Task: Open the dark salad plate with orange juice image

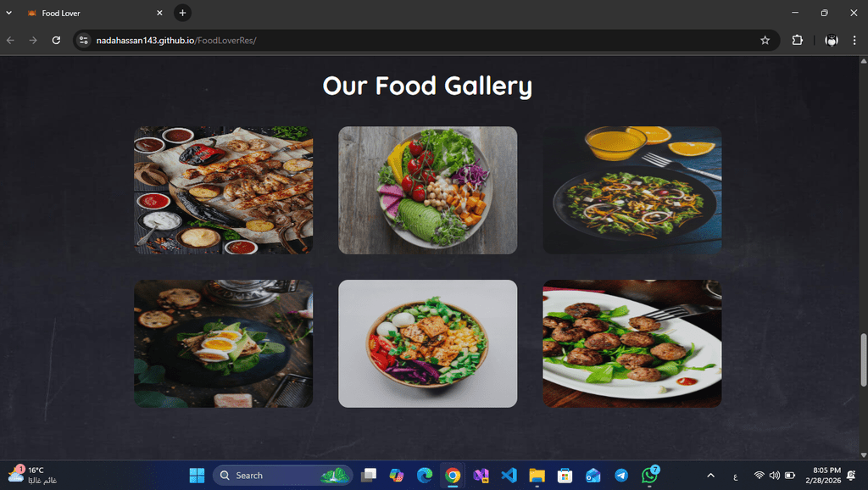Action: pyautogui.click(x=632, y=191)
